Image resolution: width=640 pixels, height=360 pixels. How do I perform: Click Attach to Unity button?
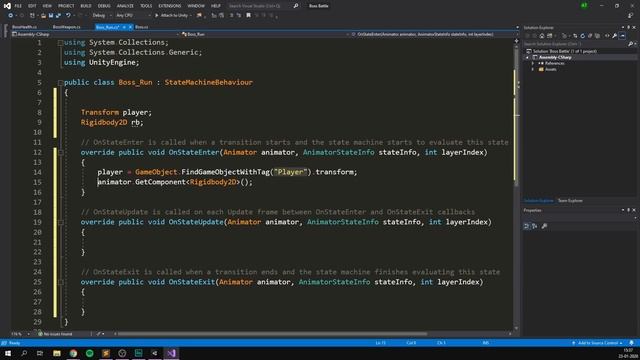(x=174, y=16)
